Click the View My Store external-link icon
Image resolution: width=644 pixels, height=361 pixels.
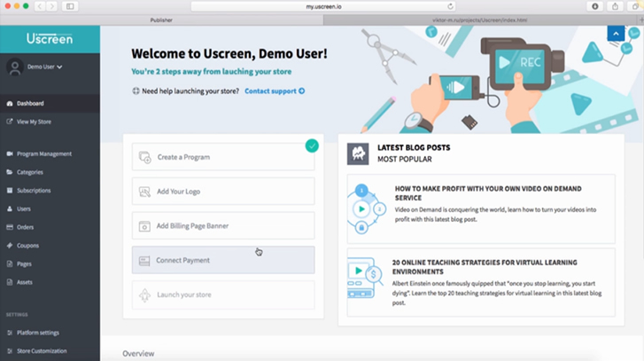click(10, 122)
